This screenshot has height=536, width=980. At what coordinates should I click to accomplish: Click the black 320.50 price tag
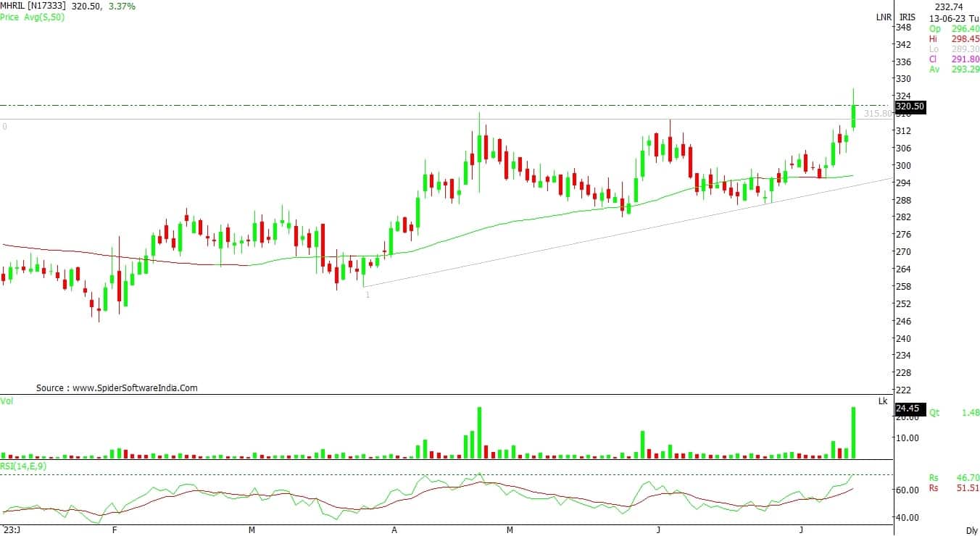pos(910,106)
